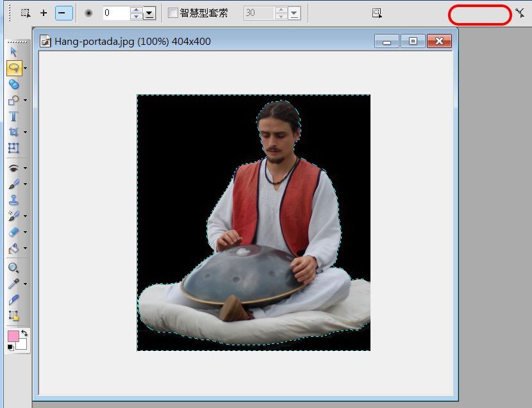Viewport: 532px width, 408px height.
Task: Choose the Paintbrush tool
Action: point(13,184)
